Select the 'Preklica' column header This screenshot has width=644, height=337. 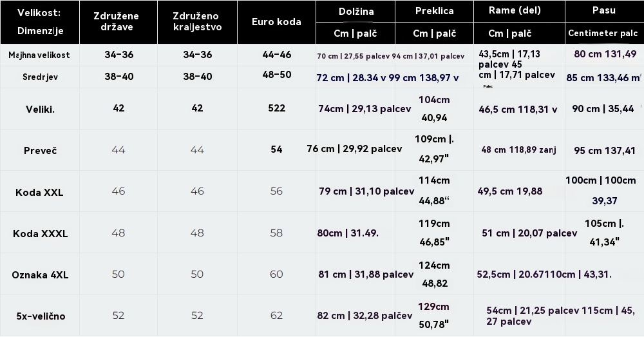click(x=434, y=11)
